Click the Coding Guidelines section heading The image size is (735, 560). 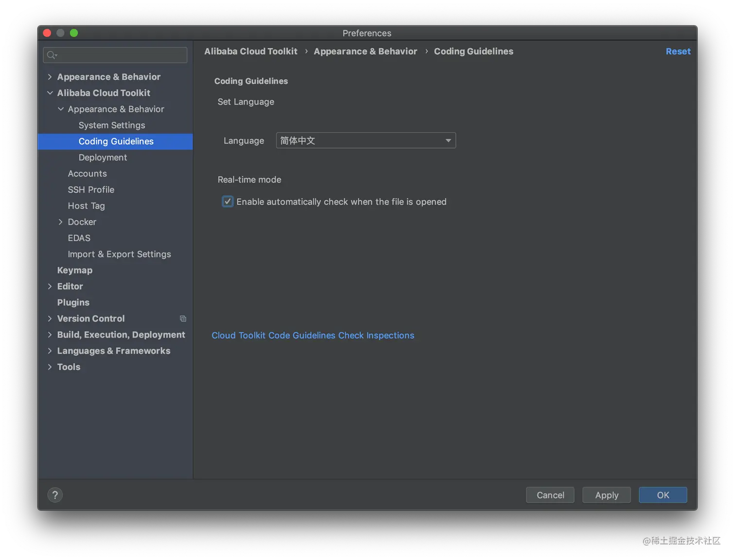click(251, 81)
